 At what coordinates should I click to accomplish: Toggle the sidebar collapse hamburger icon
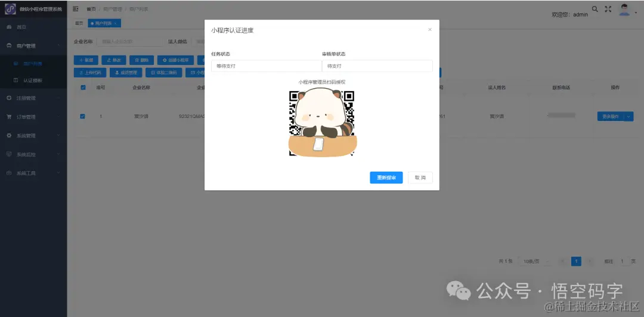[x=76, y=8]
